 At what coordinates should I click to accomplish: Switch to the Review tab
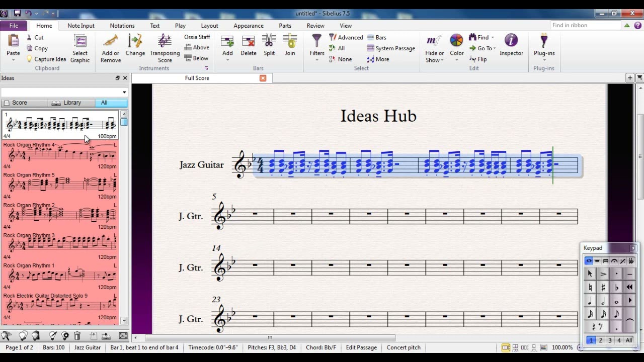pos(315,26)
